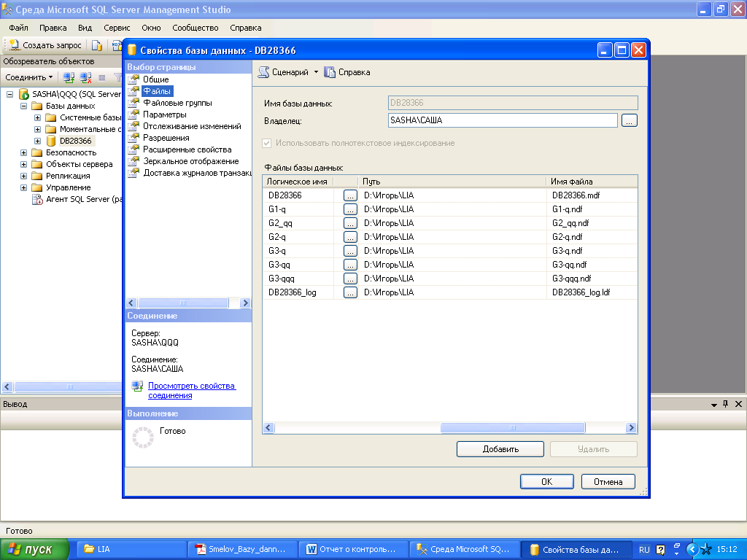Screen dimensions: 747x560
Task: Click connect object explorer icon
Action: (x=69, y=77)
